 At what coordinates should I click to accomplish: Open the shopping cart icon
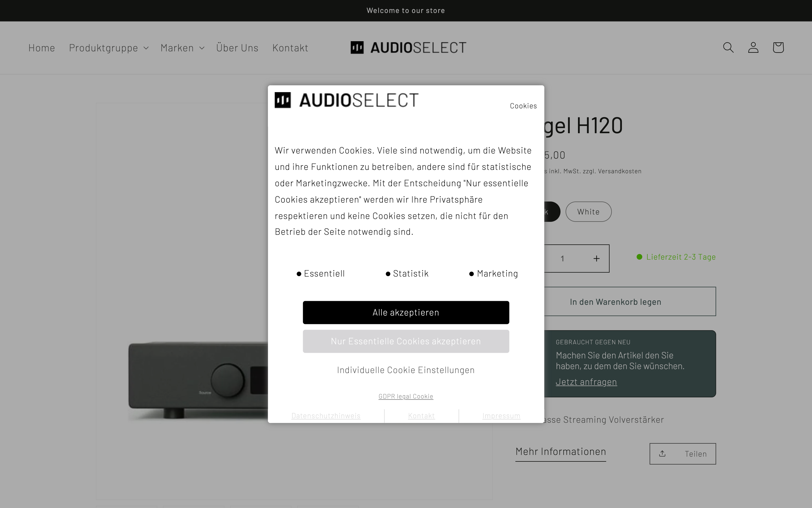click(x=778, y=47)
